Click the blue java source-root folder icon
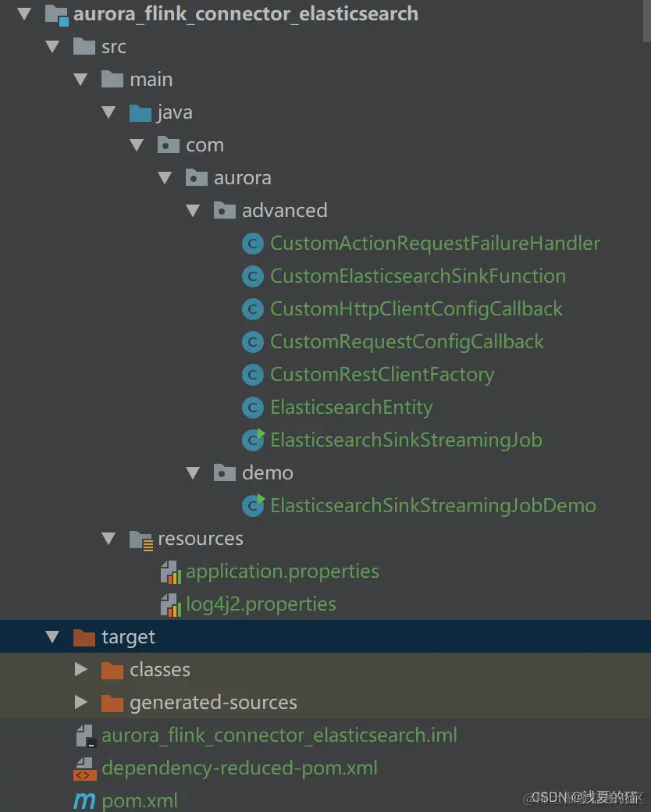The image size is (651, 812). click(x=140, y=113)
